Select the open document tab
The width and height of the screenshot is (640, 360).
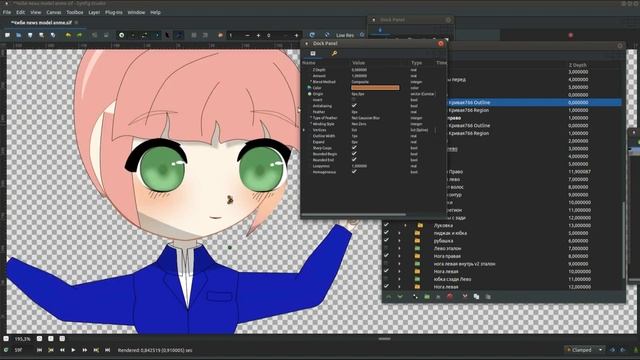[x=41, y=22]
